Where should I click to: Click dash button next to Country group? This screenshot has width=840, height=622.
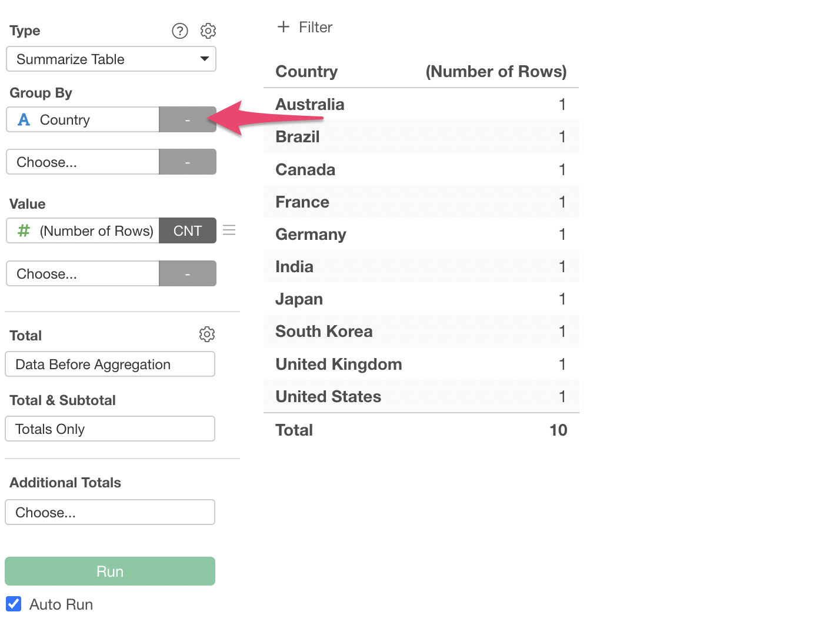click(x=187, y=120)
